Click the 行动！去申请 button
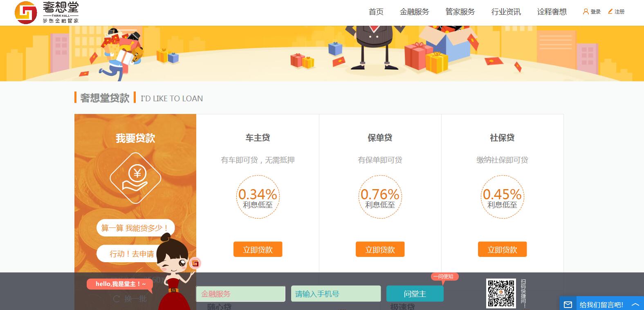644x310 pixels. point(132,254)
